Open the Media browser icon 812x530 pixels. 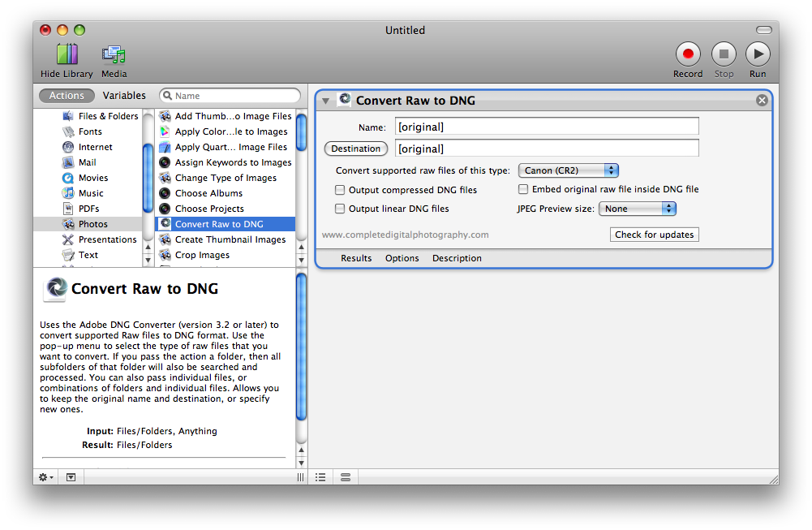coord(114,54)
